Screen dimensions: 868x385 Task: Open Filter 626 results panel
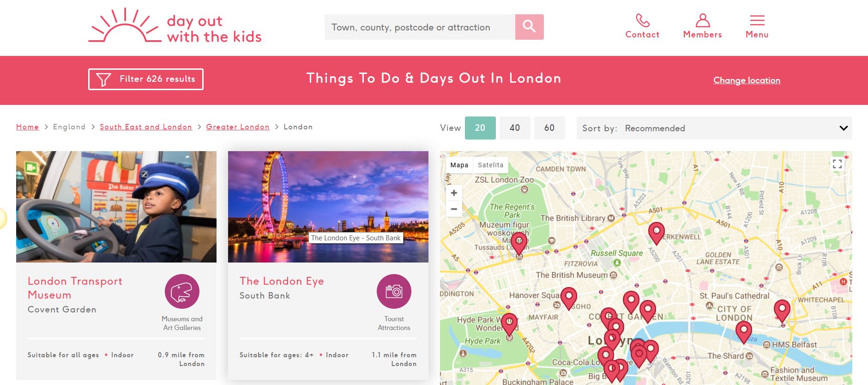146,79
